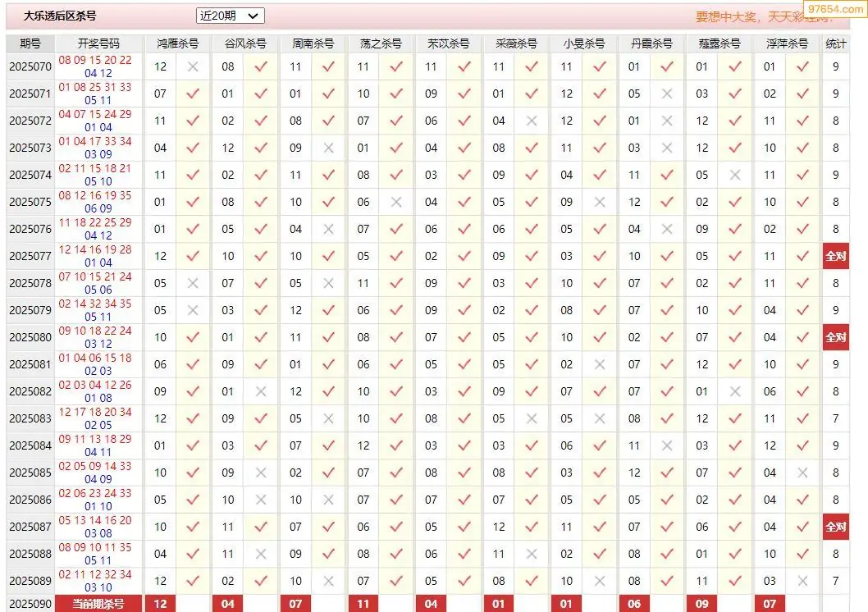Click the X mark for 鸿雁 in row 2025070
Screen dimensions: 868x612
pyautogui.click(x=193, y=67)
